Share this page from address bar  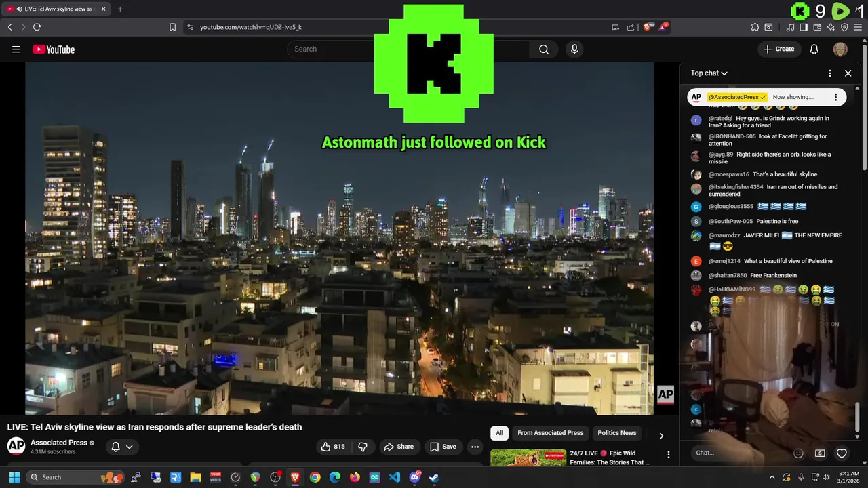(631, 27)
